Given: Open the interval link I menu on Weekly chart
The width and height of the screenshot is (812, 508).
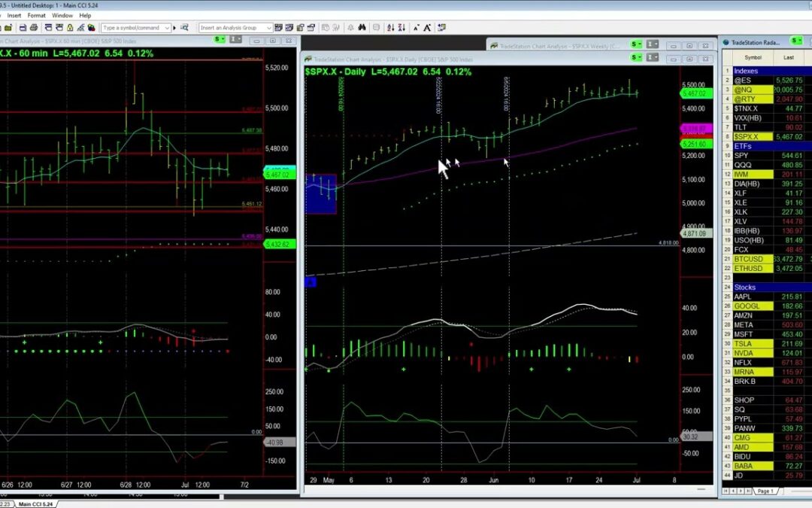Looking at the screenshot, I should click(653, 44).
